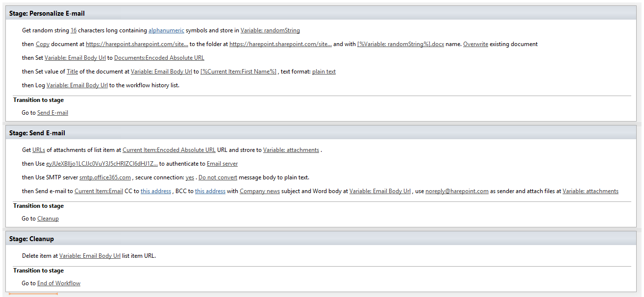644x297 pixels.
Task: Select "Variable: Email Body Url" in the Log action
Action: point(77,85)
